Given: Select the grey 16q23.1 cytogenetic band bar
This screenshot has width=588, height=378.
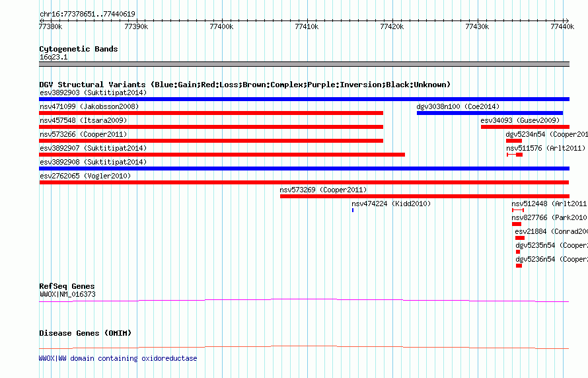Looking at the screenshot, I should (304, 64).
